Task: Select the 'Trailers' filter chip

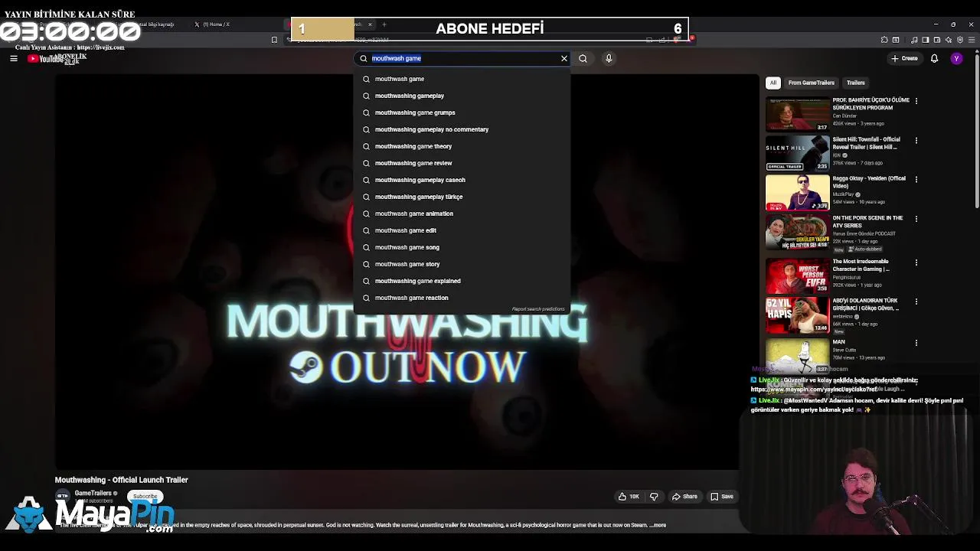Action: (855, 83)
